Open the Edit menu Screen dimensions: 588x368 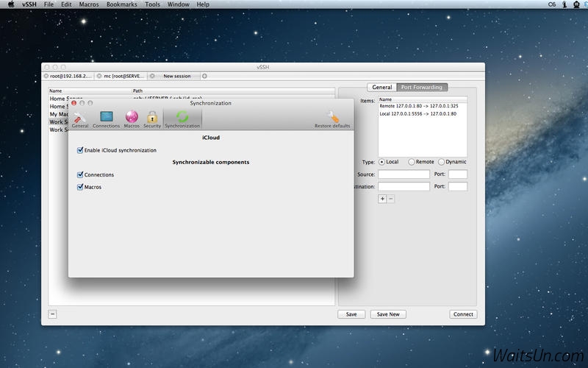point(66,4)
